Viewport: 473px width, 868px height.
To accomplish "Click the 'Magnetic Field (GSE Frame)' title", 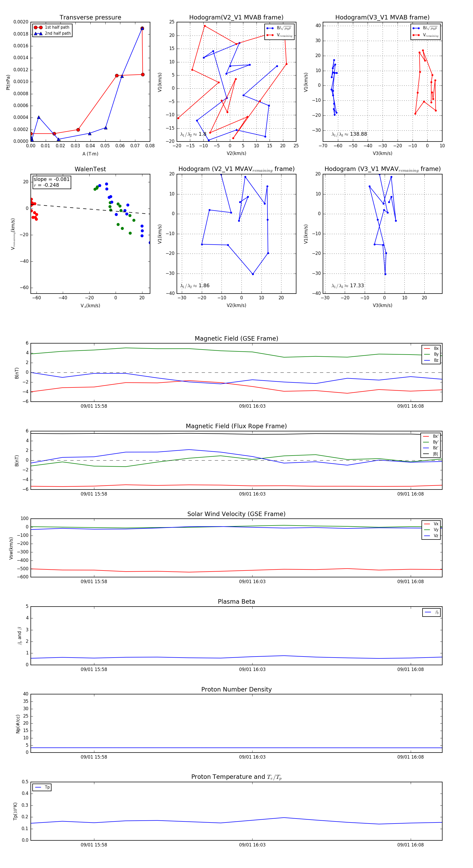I will click(236, 339).
